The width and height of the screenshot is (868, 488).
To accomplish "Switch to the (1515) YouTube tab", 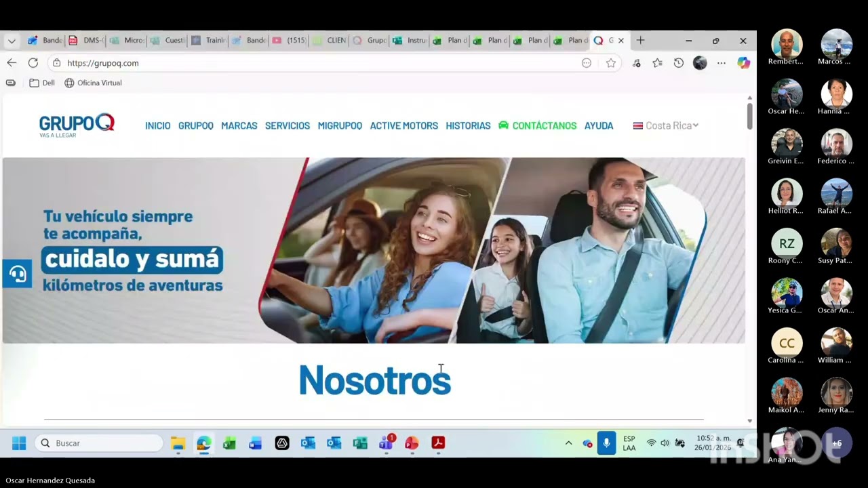I will pyautogui.click(x=289, y=41).
